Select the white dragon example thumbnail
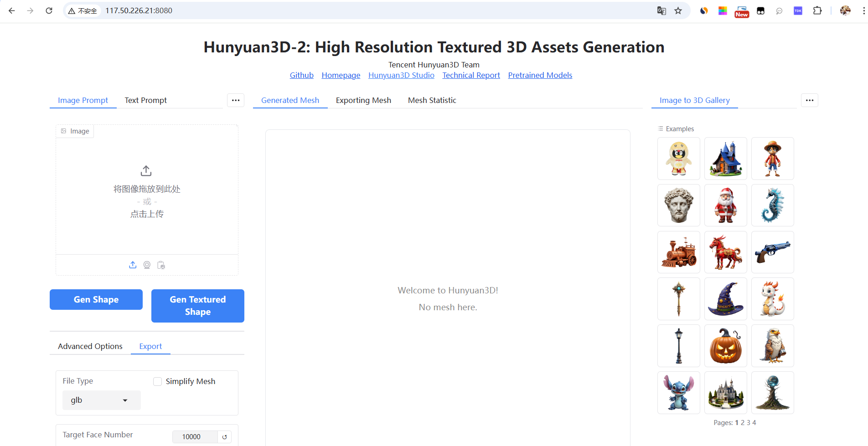Screen dimensions: 868x446 (x=773, y=299)
